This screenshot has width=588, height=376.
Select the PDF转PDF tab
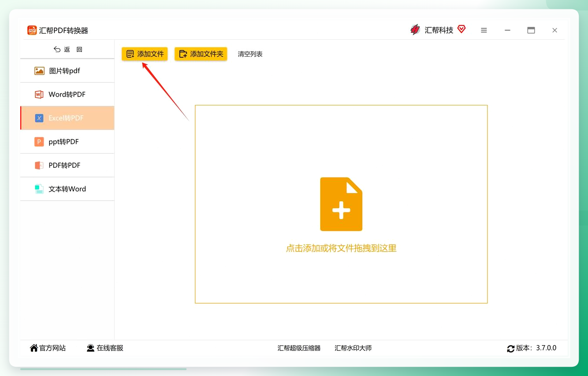tap(67, 165)
